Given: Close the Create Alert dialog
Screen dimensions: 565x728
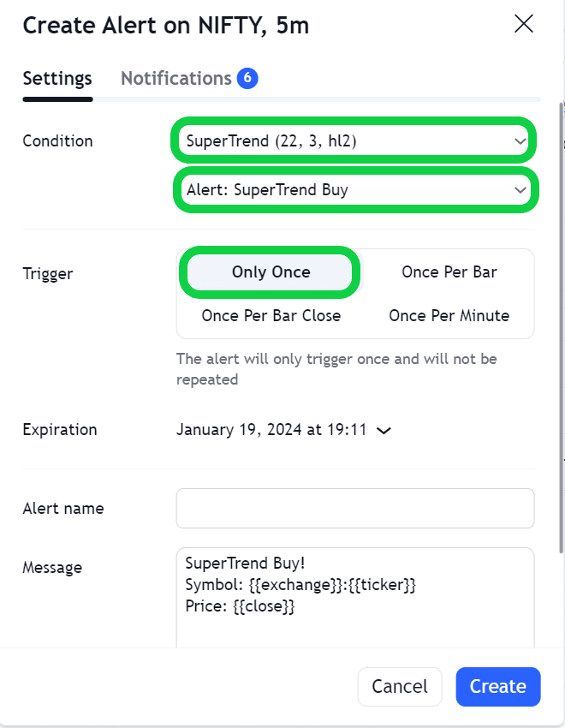Looking at the screenshot, I should (523, 24).
